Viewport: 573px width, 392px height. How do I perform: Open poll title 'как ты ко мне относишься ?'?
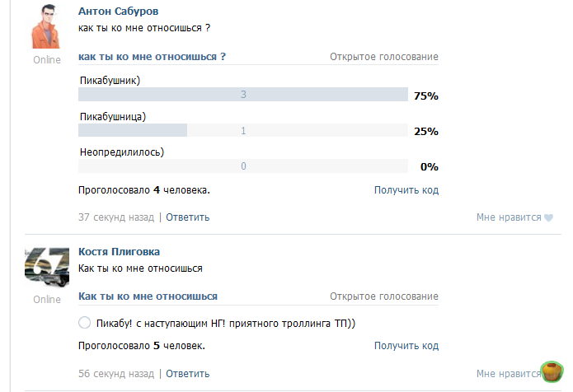153,57
